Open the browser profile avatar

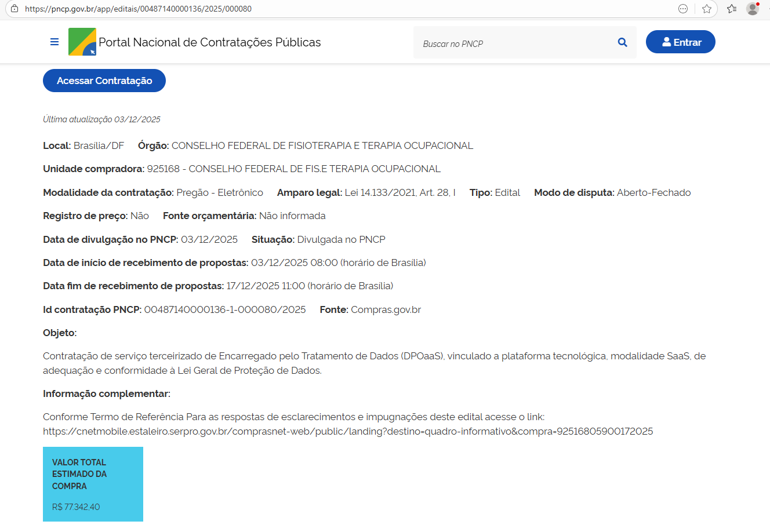click(753, 9)
